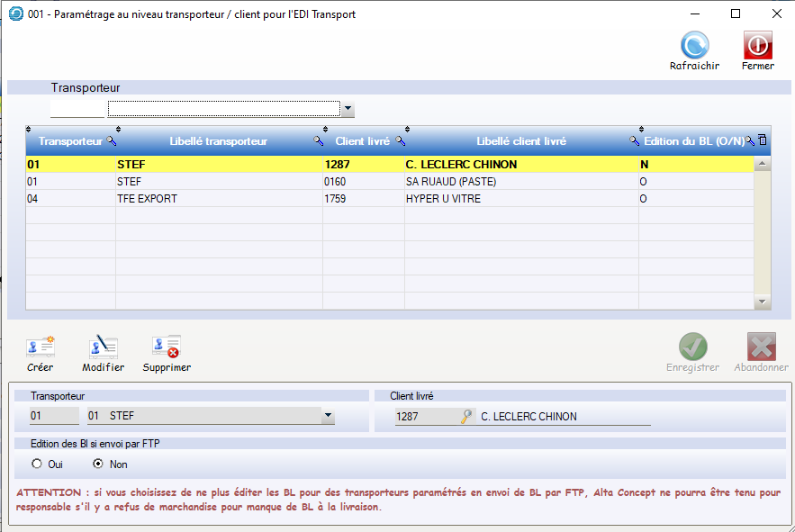The image size is (795, 532).
Task: Click the Client livré code field
Action: [x=426, y=416]
